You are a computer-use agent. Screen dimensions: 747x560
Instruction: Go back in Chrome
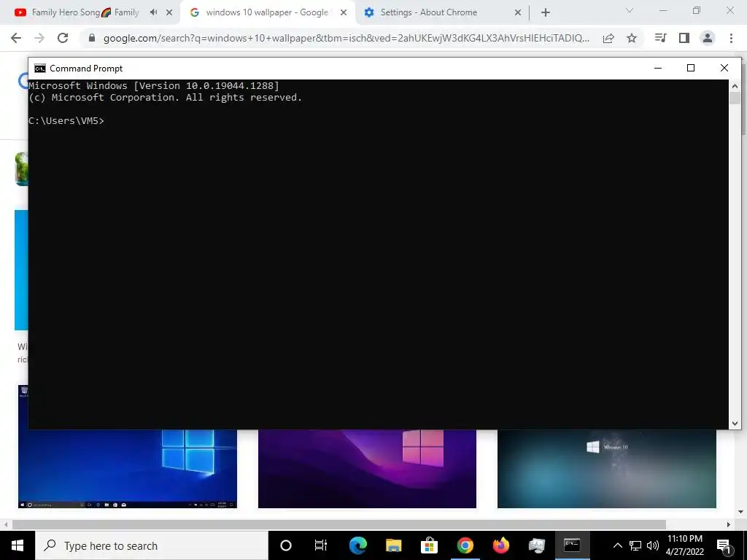click(x=16, y=38)
